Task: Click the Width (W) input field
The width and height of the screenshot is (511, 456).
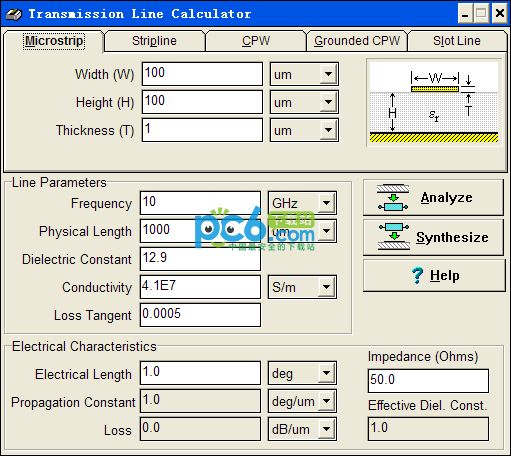Action: [202, 74]
